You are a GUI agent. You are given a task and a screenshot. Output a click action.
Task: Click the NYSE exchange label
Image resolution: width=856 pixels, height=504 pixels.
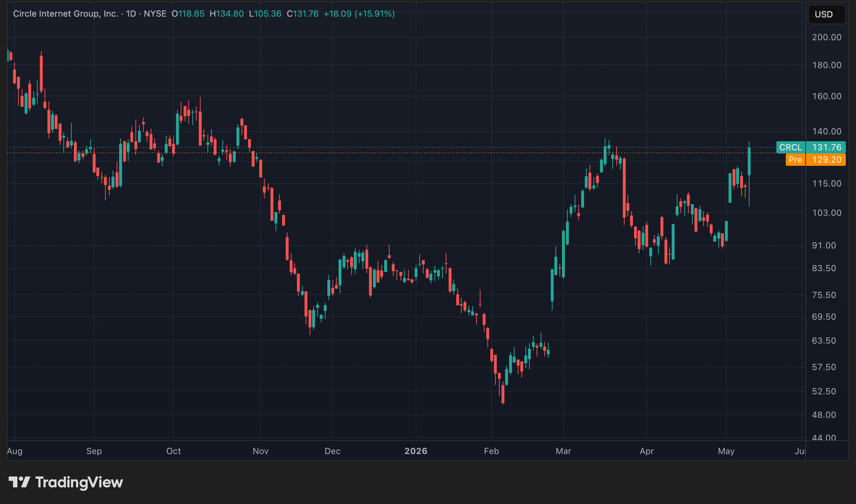[x=155, y=14]
